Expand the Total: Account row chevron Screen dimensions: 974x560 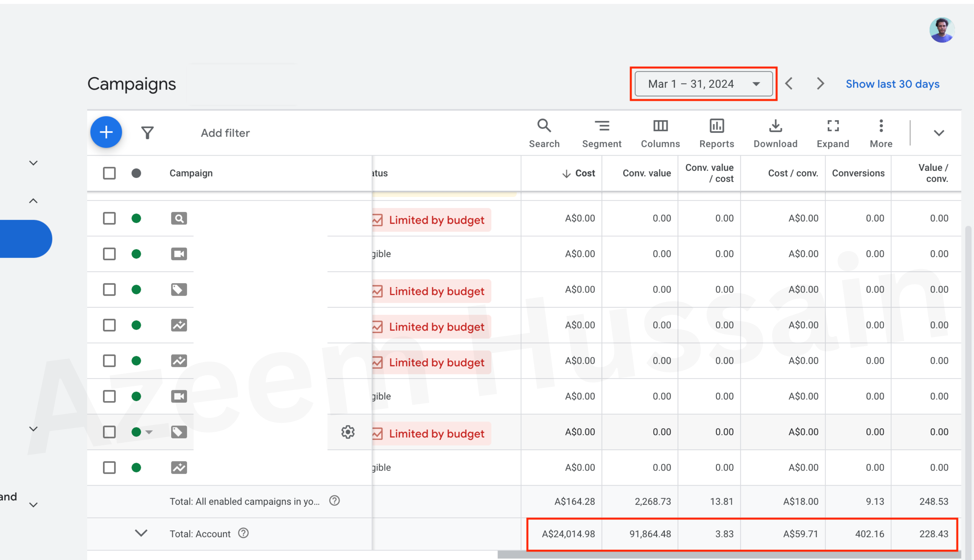141,533
